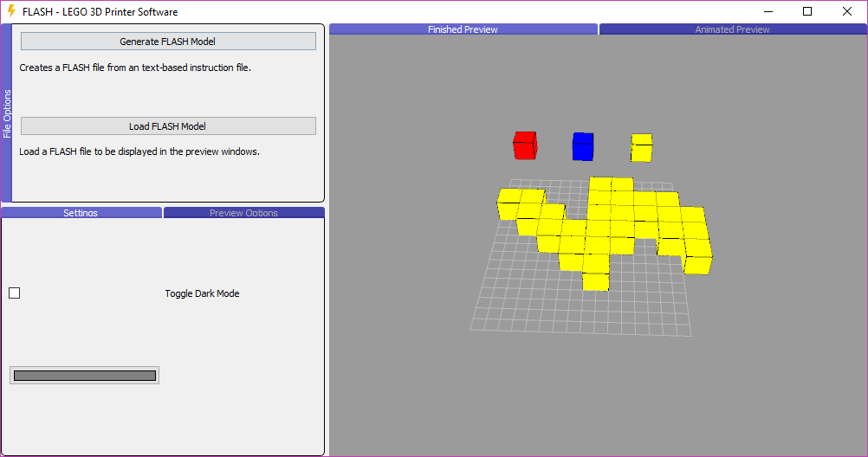This screenshot has width=868, height=457.
Task: Close the FLASH application window
Action: click(847, 11)
